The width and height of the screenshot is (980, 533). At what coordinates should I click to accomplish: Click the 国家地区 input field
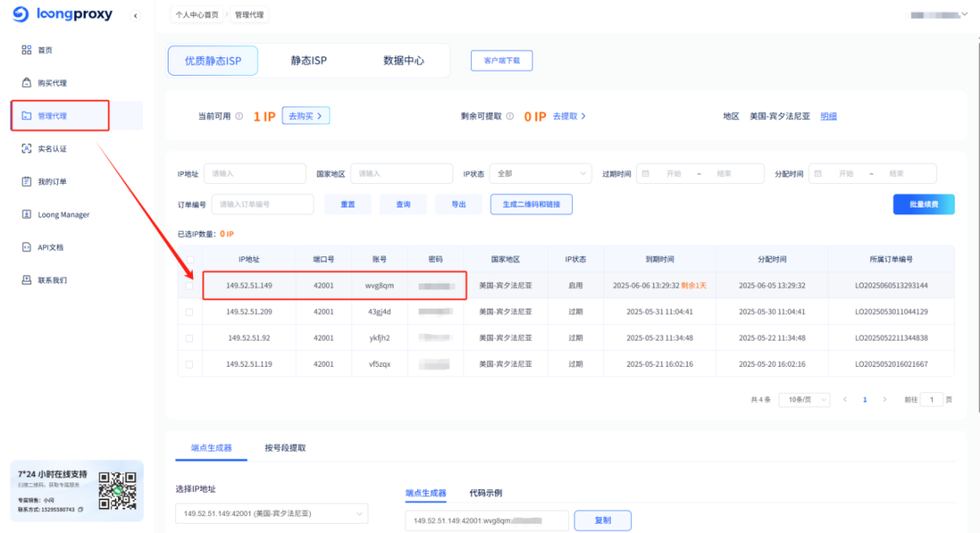pos(402,173)
